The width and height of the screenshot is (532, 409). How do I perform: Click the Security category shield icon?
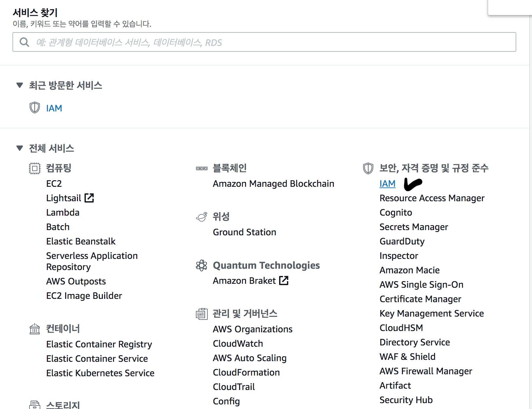click(368, 168)
